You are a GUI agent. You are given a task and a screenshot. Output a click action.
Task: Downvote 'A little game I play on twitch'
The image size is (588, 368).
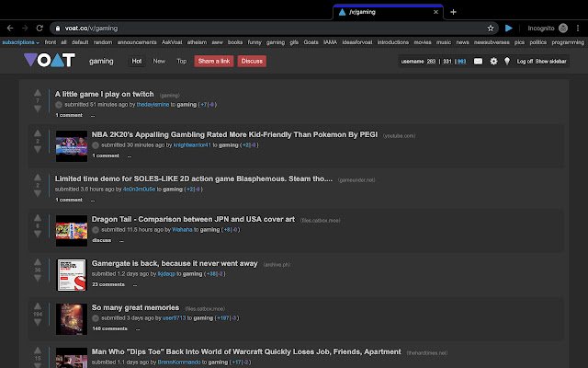[x=38, y=109]
